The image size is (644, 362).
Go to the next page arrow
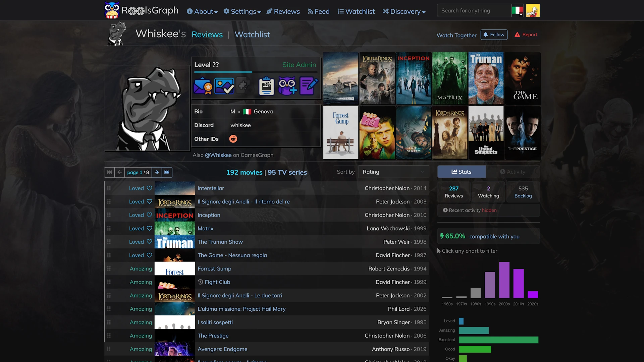click(157, 172)
